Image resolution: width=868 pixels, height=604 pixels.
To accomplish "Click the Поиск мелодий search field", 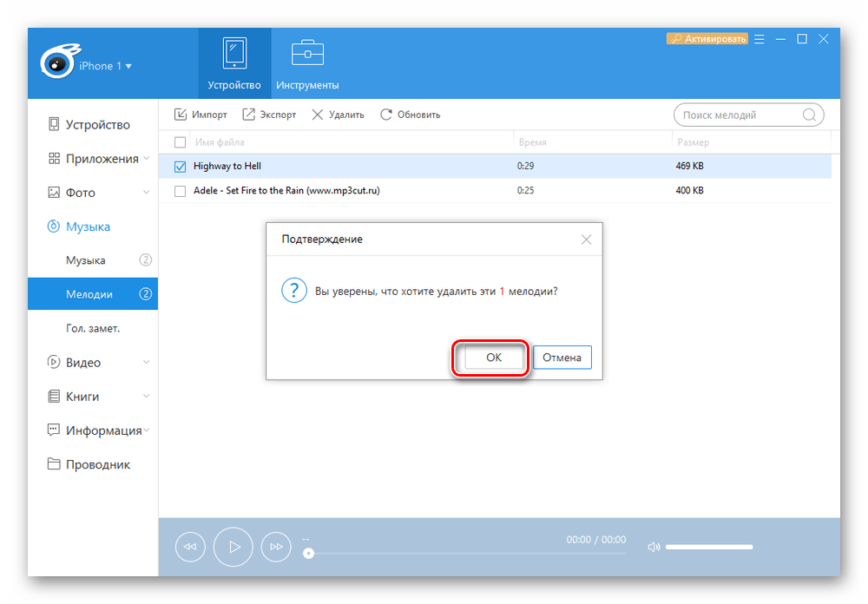I will 748,115.
